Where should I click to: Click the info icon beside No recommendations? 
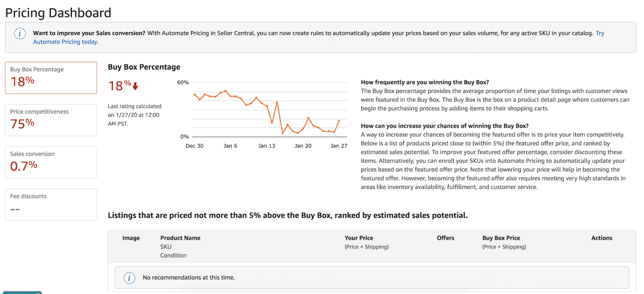click(x=129, y=277)
